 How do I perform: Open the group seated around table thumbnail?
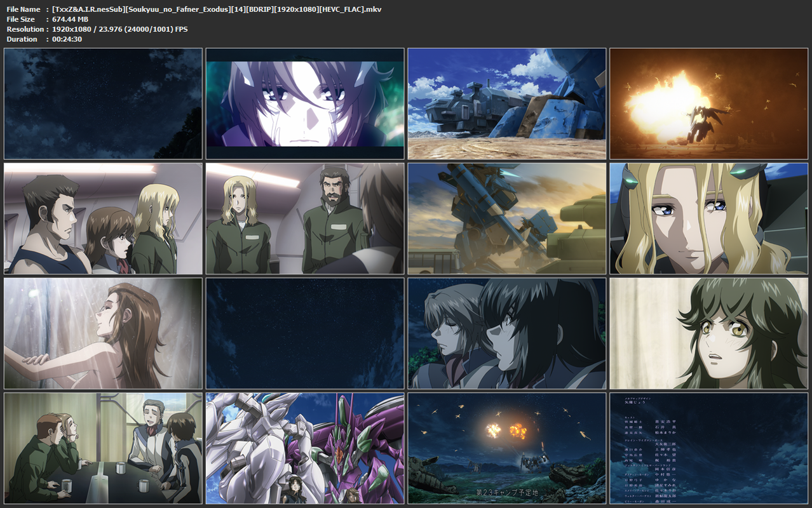point(103,448)
